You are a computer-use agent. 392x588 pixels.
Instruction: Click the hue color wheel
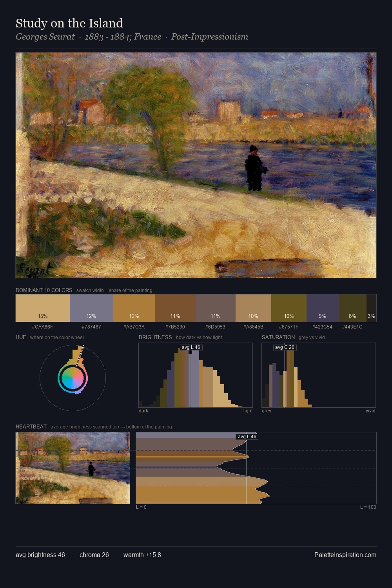pyautogui.click(x=73, y=378)
